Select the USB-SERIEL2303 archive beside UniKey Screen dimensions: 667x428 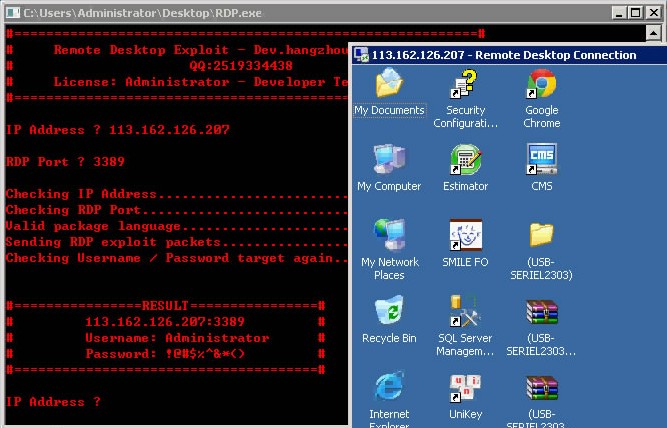pyautogui.click(x=541, y=388)
